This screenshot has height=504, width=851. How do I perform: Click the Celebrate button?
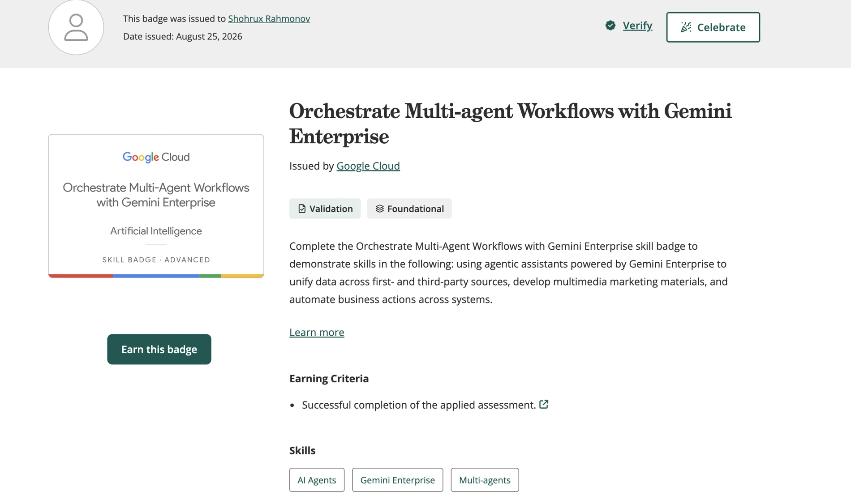(713, 27)
